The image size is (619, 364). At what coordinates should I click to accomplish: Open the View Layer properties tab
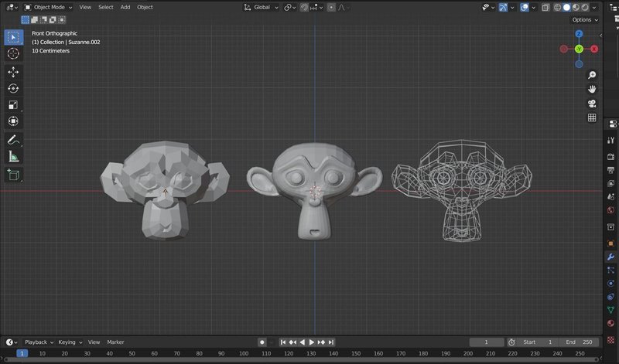[610, 183]
